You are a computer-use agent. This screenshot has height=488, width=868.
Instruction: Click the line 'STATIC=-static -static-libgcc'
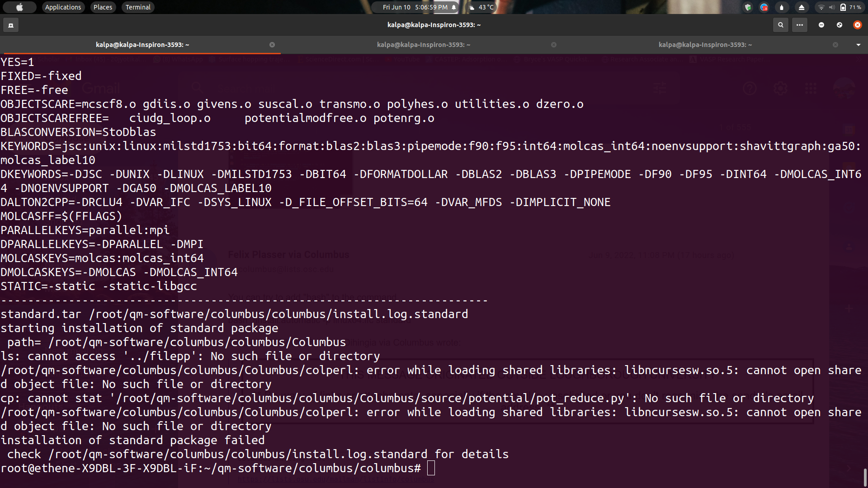tap(99, 286)
